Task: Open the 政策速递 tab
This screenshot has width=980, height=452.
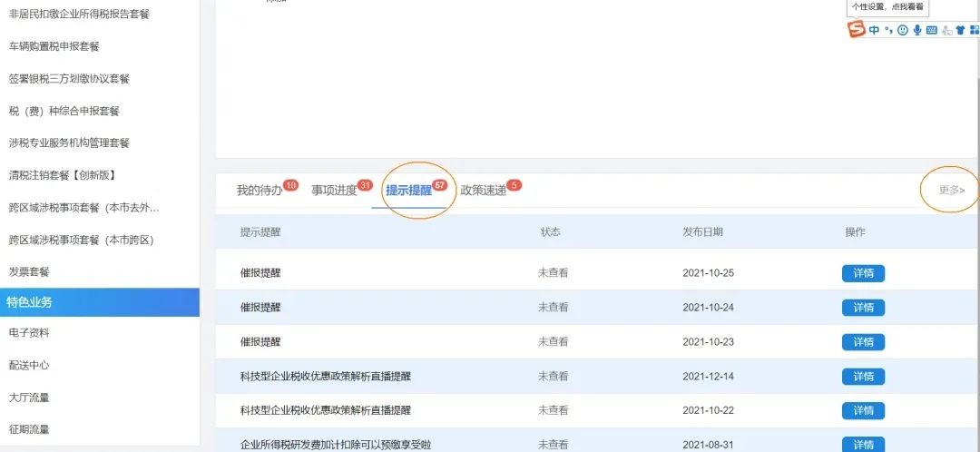Action: pos(483,191)
